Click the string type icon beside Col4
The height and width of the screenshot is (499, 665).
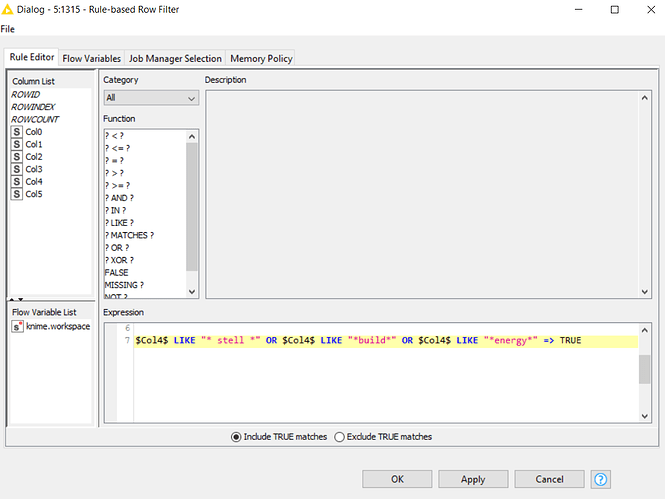17,181
